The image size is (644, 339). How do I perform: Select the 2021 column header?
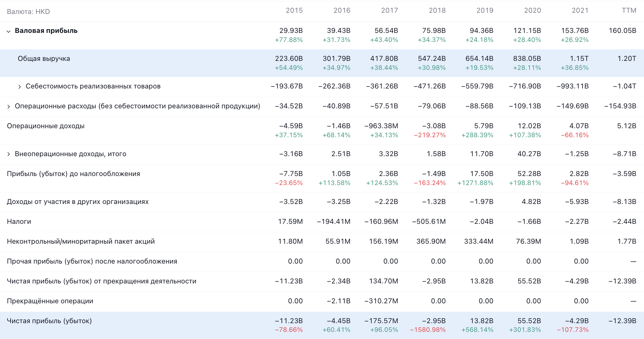(x=580, y=11)
